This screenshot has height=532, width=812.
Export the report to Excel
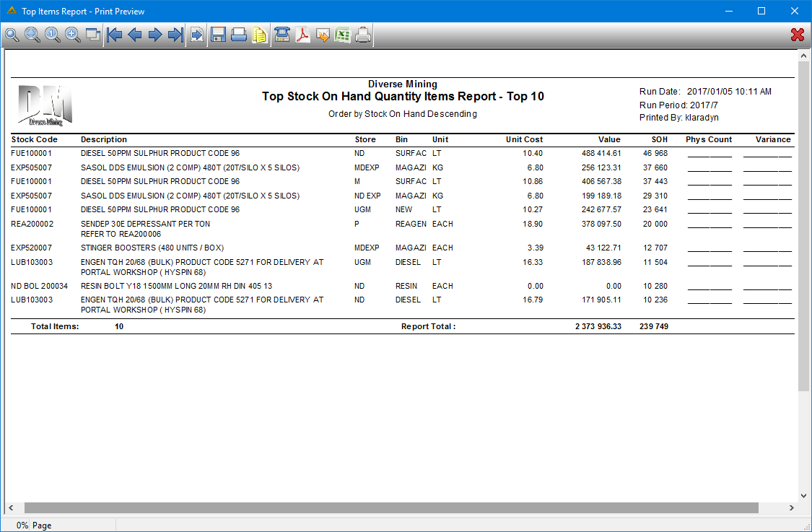(343, 35)
